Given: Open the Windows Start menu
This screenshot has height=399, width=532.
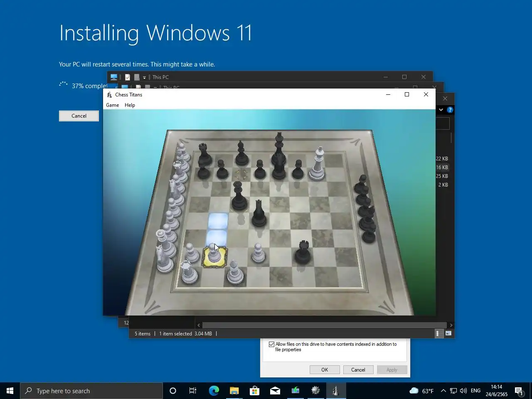Looking at the screenshot, I should click(x=10, y=391).
